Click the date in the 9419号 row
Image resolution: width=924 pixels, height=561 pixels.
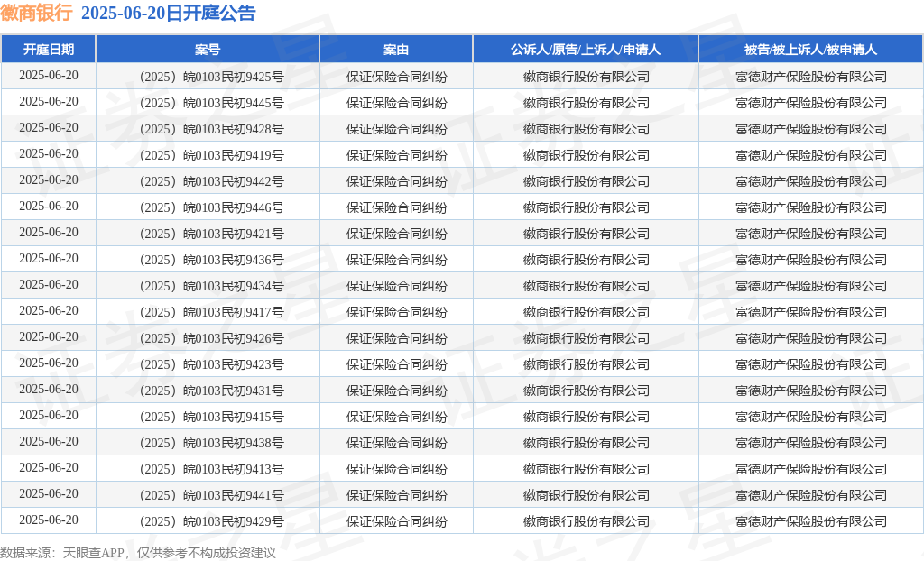pyautogui.click(x=49, y=154)
